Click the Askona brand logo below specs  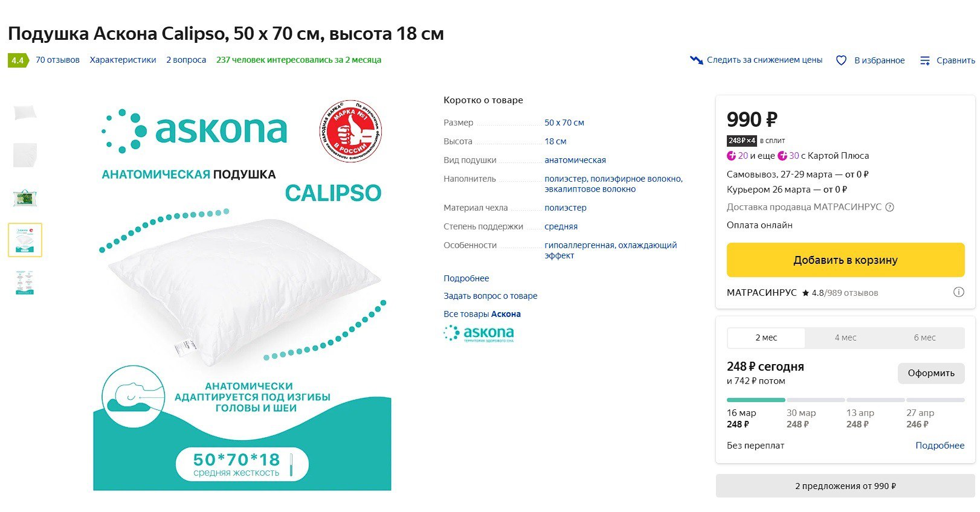pos(479,333)
